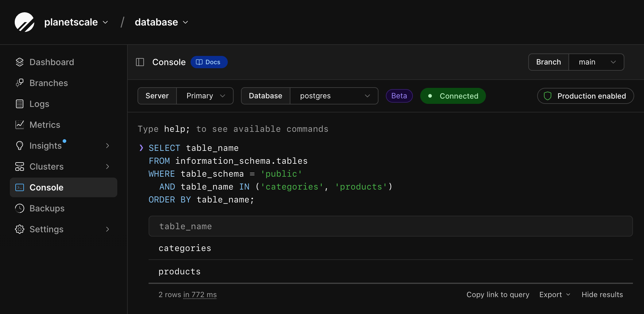Click Copy link to query
The width and height of the screenshot is (644, 314).
(x=498, y=295)
